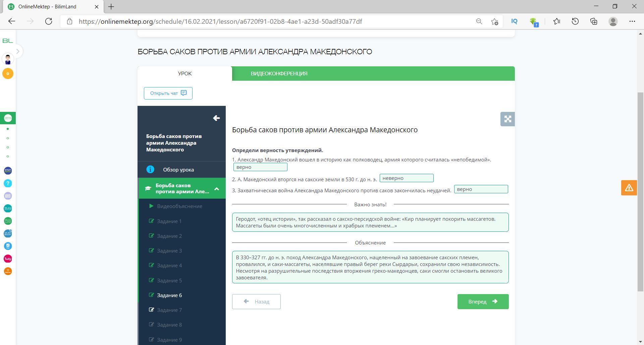Open Задание 5
644x345 pixels.
coord(169,280)
